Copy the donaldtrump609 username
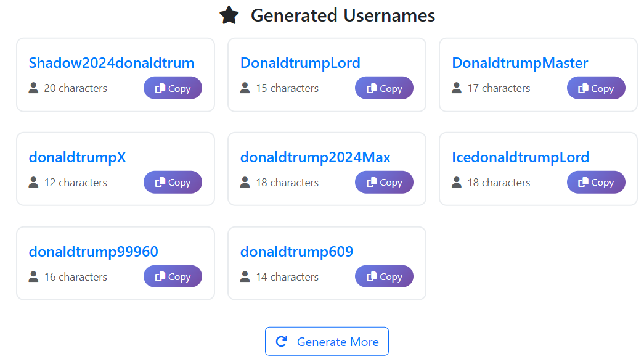The width and height of the screenshot is (644, 364). click(x=384, y=276)
